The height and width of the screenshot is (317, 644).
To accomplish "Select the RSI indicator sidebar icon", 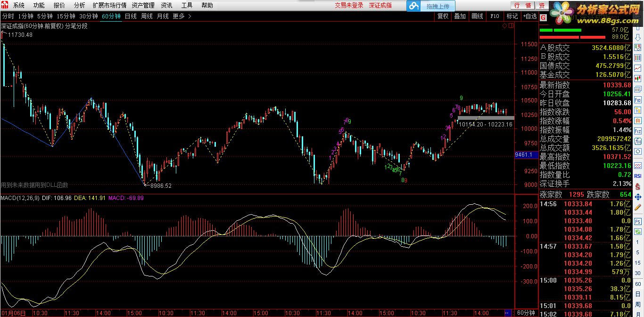I will 637,176.
